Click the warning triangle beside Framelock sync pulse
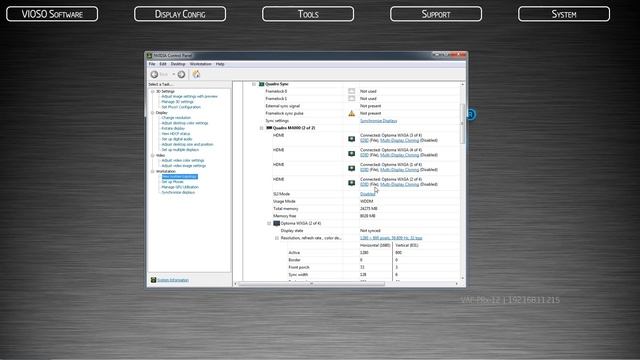This screenshot has height=360, width=640. 351,113
